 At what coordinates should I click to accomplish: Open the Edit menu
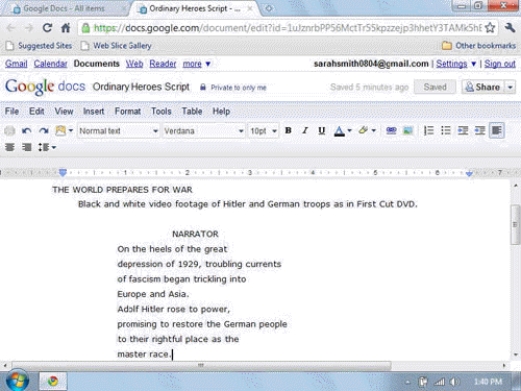pos(37,111)
